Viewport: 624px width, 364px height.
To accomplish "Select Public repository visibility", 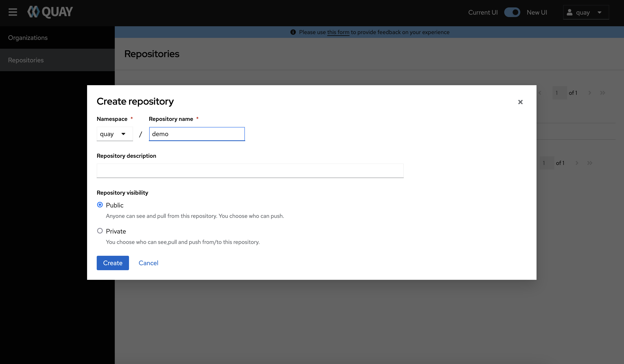I will [100, 205].
